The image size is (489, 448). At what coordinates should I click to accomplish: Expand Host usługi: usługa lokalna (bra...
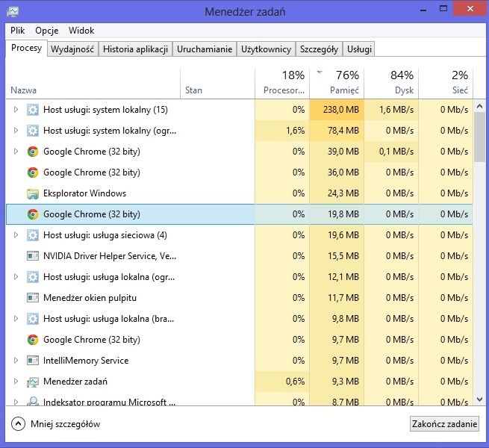pos(16,319)
